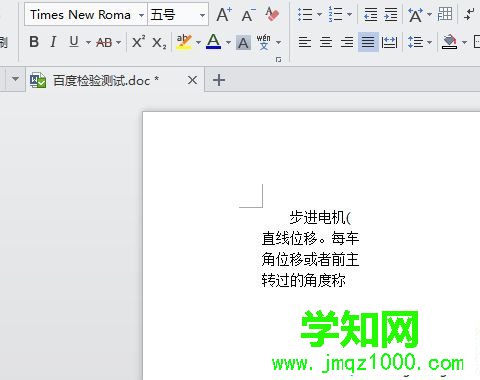Open shading color dropdown arrow
Screen dimensions: 480x380
tap(464, 42)
